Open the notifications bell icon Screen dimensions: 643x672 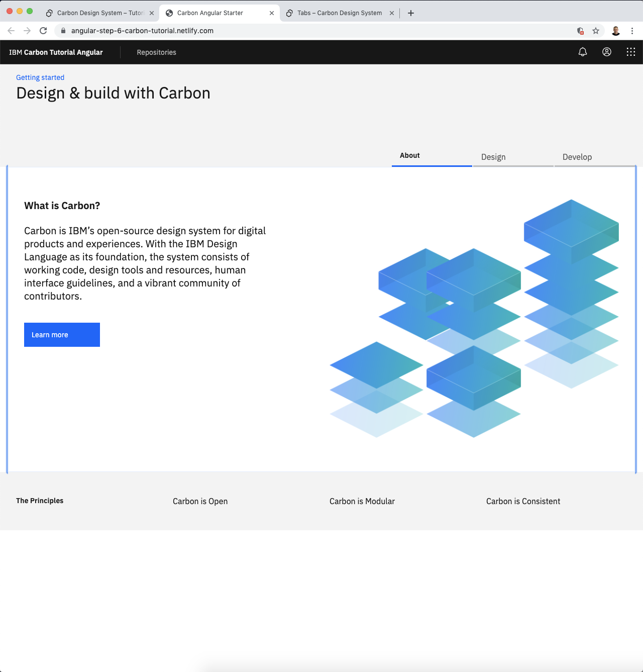point(583,52)
